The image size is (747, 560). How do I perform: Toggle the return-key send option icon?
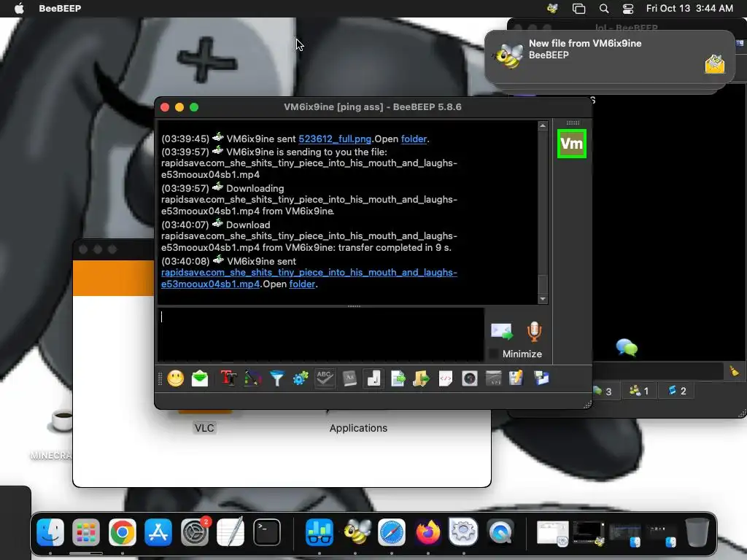pyautogui.click(x=373, y=378)
